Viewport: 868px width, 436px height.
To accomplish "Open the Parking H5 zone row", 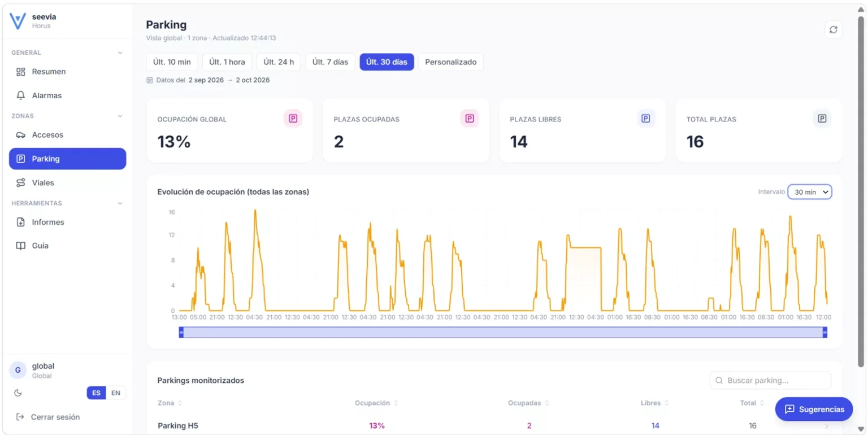I will tap(494, 426).
